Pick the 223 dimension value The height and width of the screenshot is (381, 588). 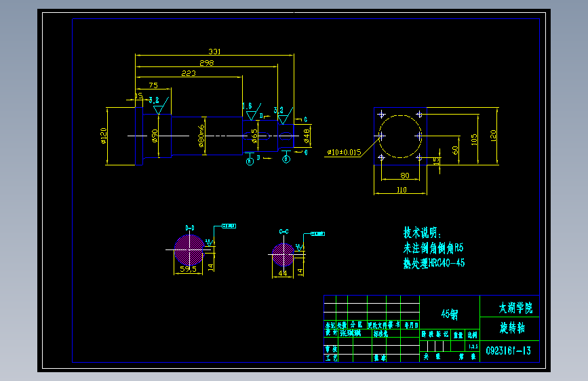[x=189, y=73]
